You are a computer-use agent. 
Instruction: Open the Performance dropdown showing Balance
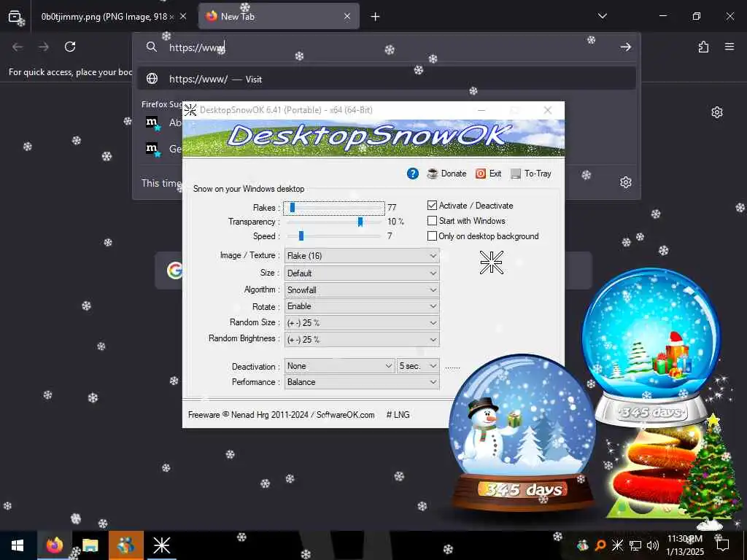pos(362,382)
